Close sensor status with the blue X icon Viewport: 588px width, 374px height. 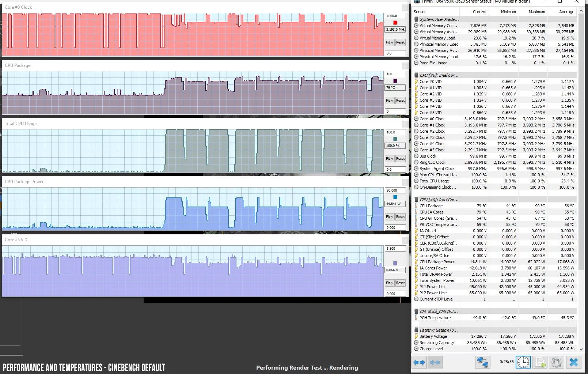click(574, 362)
